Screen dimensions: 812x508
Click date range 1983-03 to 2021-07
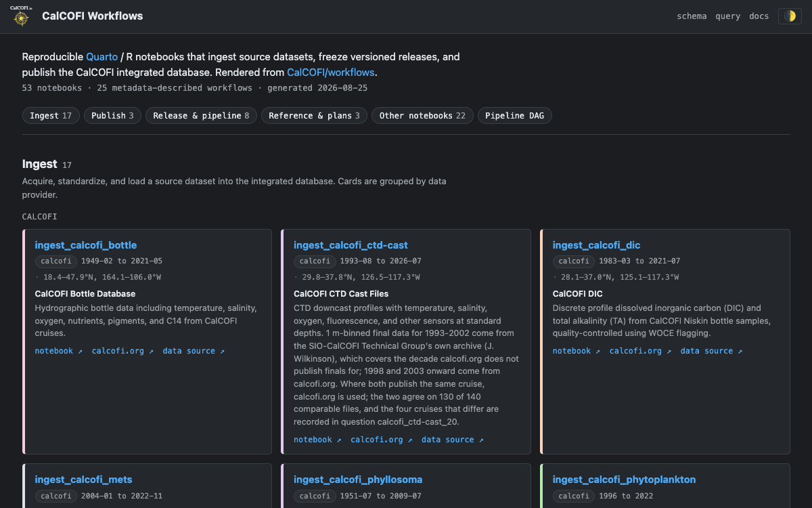(x=639, y=261)
